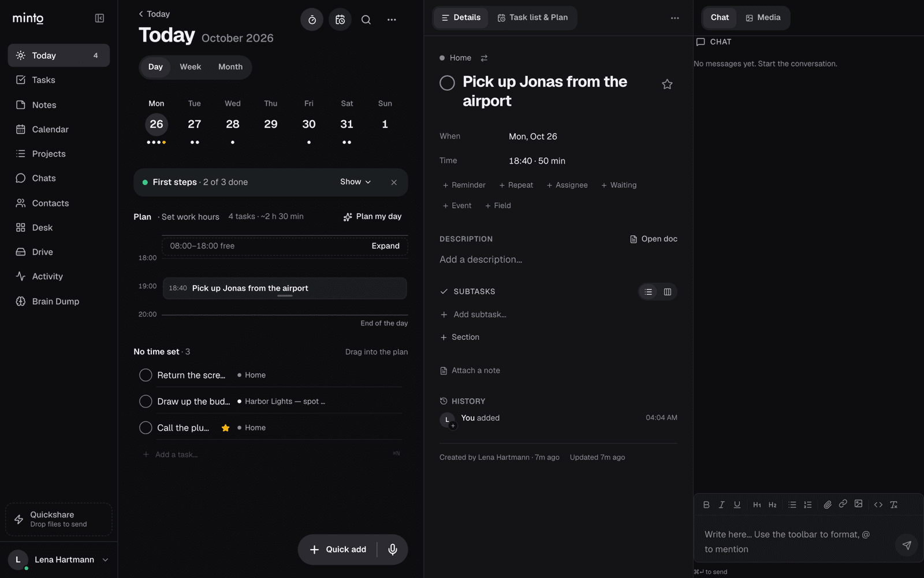Check off the Draw up the bud... task

(146, 401)
